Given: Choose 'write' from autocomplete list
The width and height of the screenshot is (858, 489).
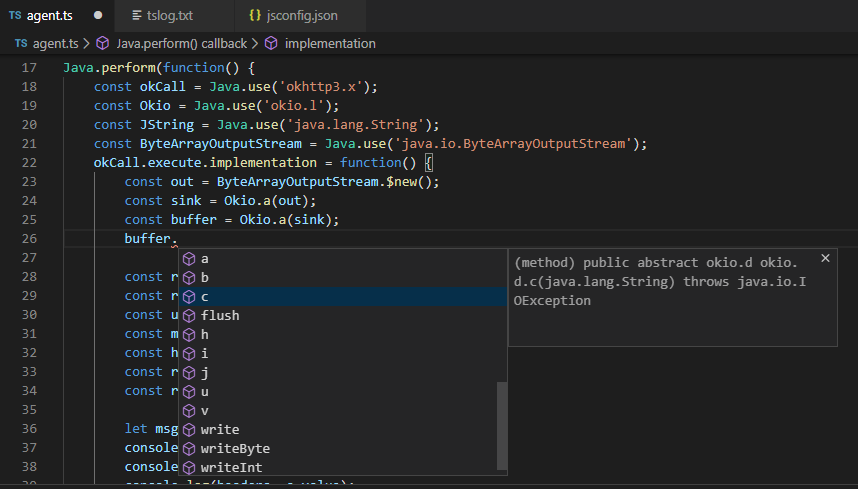Looking at the screenshot, I should tap(343, 429).
